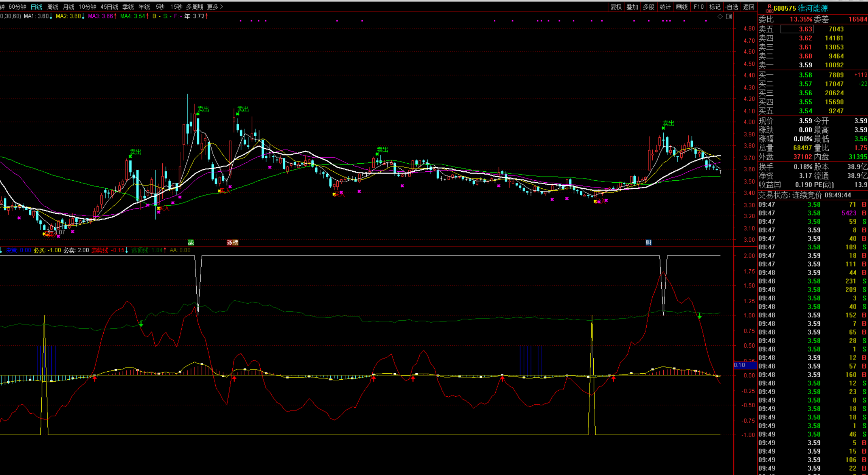Click the blue 财 marker badge

(x=649, y=242)
